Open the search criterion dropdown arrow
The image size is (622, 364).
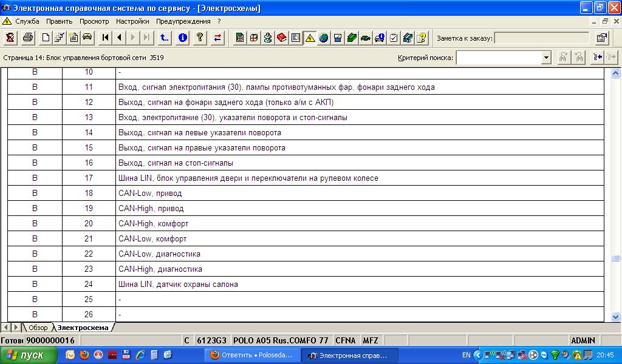click(x=545, y=58)
